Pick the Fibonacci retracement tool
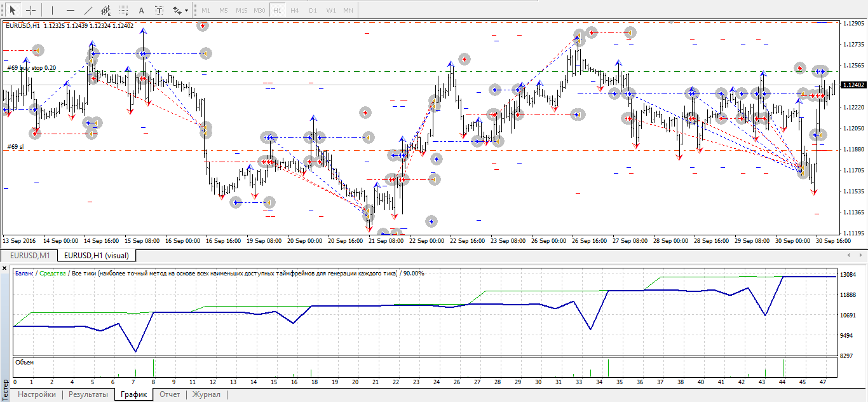Viewport: 868px width, 402px height. click(123, 10)
